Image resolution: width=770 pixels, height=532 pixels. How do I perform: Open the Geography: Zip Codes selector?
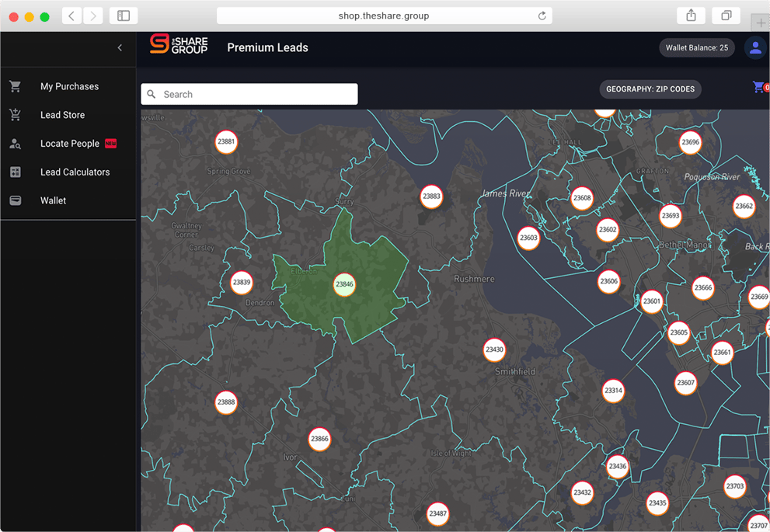click(x=650, y=89)
